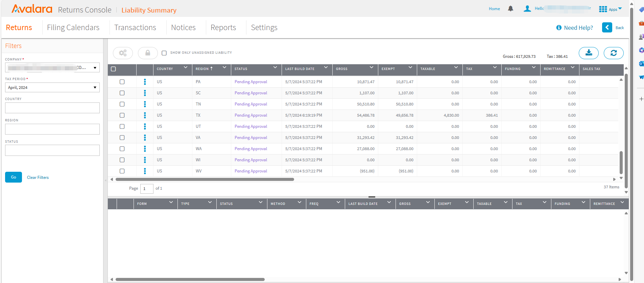Click the lock icon button

pos(148,53)
